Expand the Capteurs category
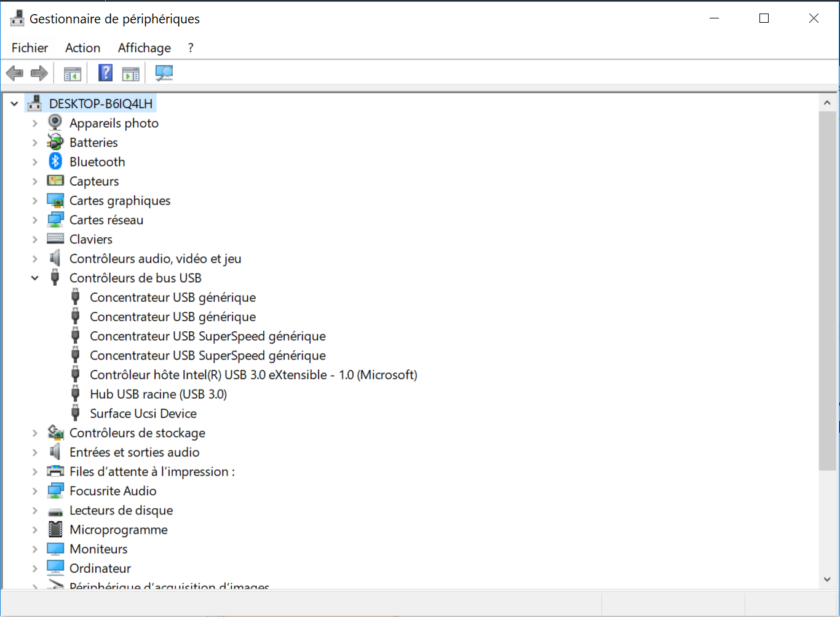840x617 pixels. tap(35, 181)
